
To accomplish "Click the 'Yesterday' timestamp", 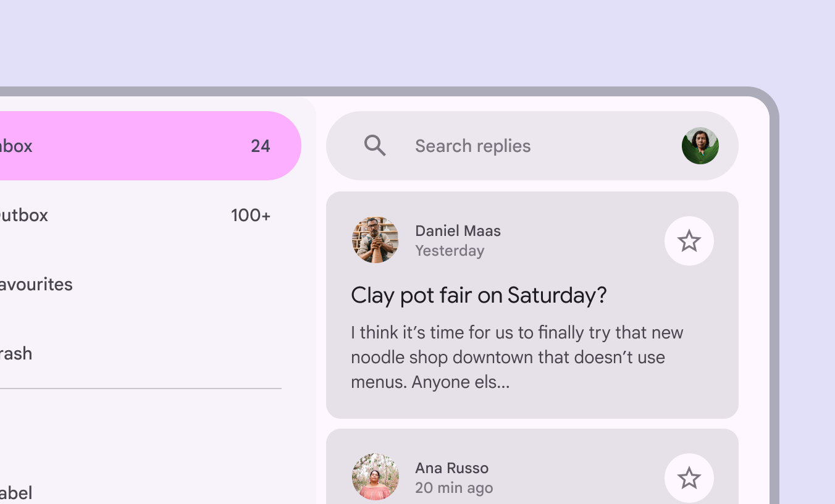I will (450, 251).
